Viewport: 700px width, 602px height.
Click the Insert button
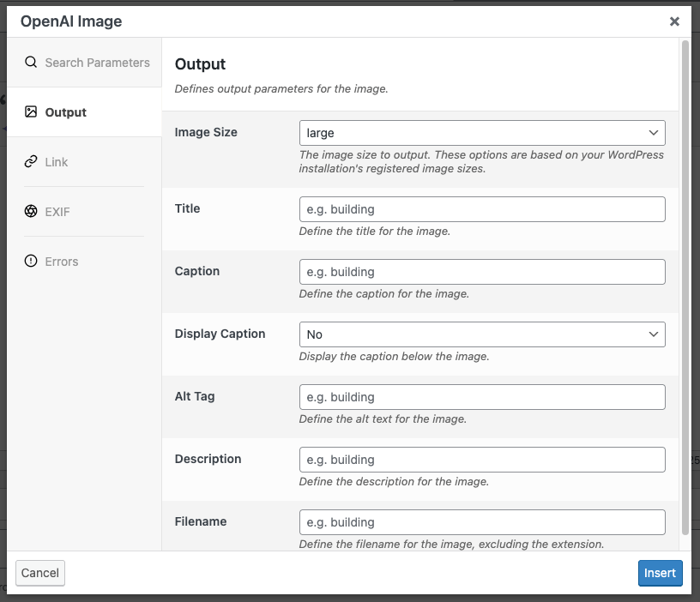coord(660,573)
